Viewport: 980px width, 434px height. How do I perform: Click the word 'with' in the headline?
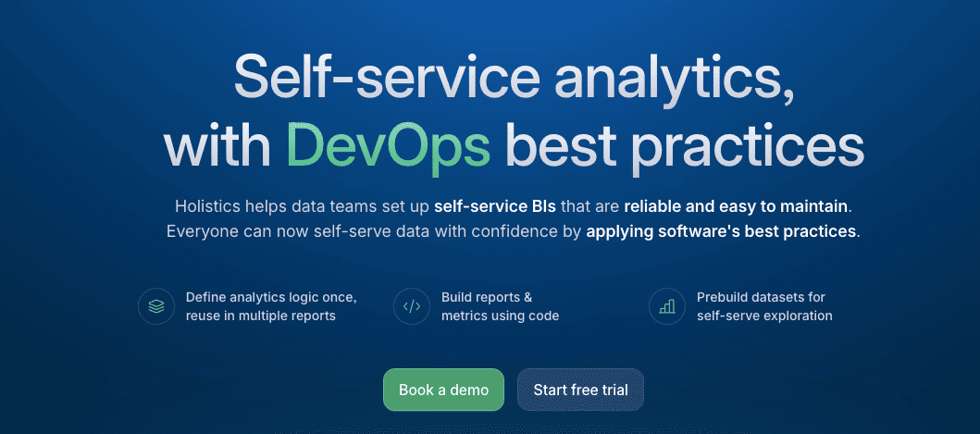tap(217, 145)
